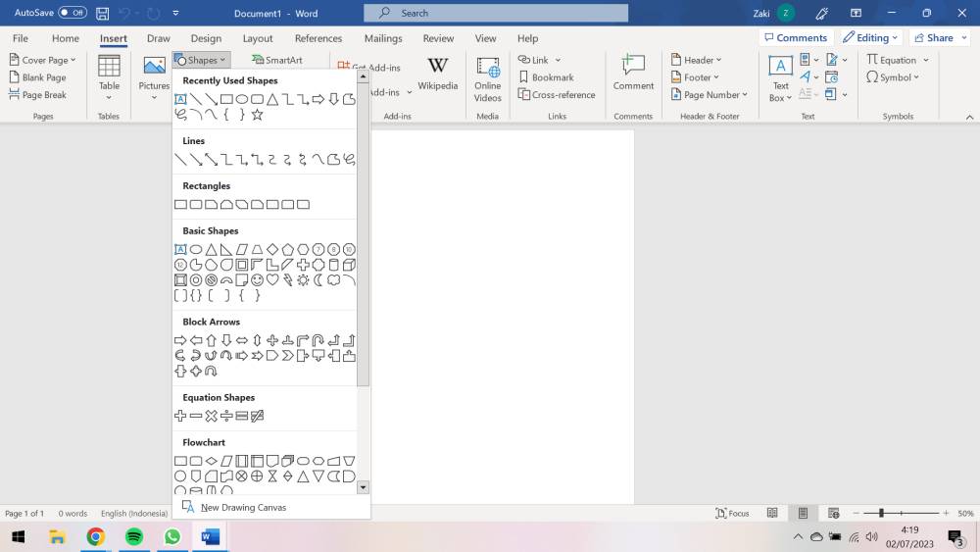Pick the double-headed line arrow in Lines

click(212, 160)
